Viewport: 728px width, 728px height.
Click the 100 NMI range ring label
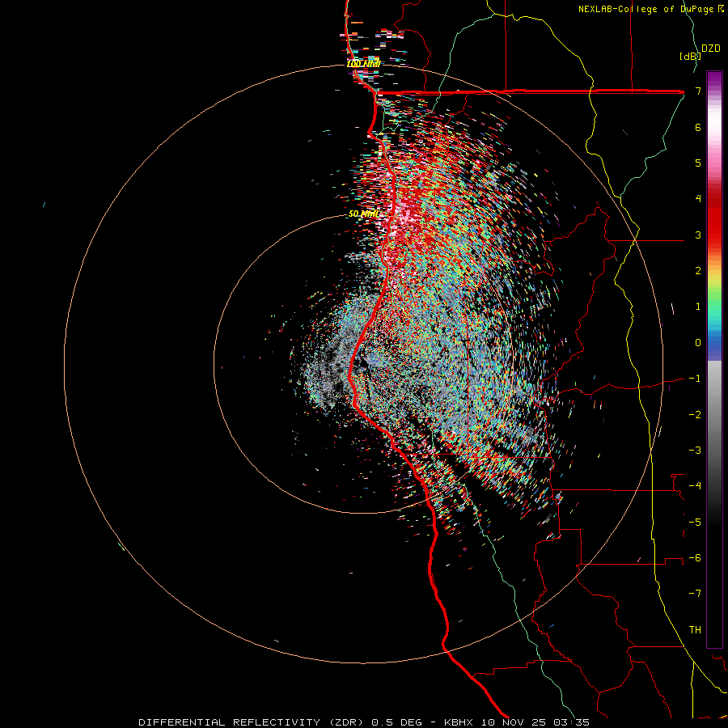[x=363, y=64]
